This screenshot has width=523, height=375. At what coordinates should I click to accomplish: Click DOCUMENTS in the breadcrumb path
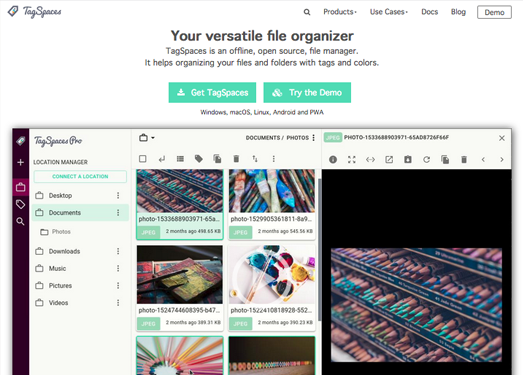263,138
